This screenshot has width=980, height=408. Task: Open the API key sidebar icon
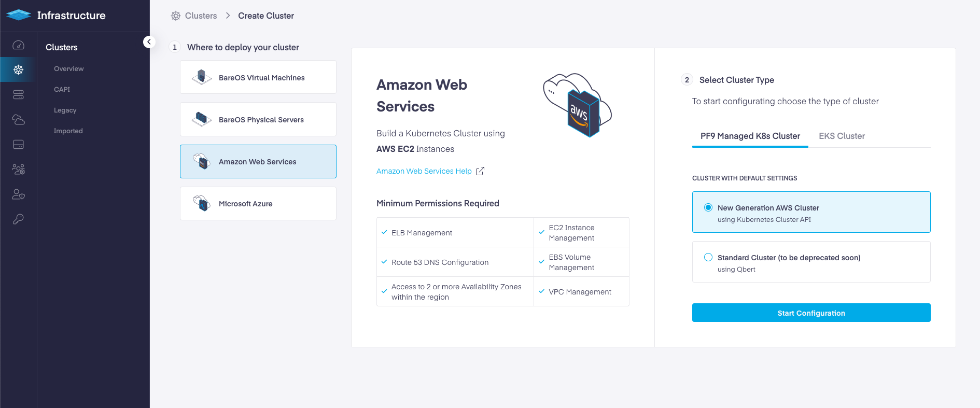(x=18, y=219)
